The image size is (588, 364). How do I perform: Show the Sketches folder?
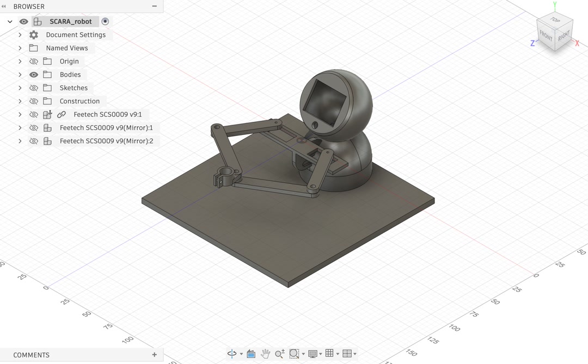(34, 88)
